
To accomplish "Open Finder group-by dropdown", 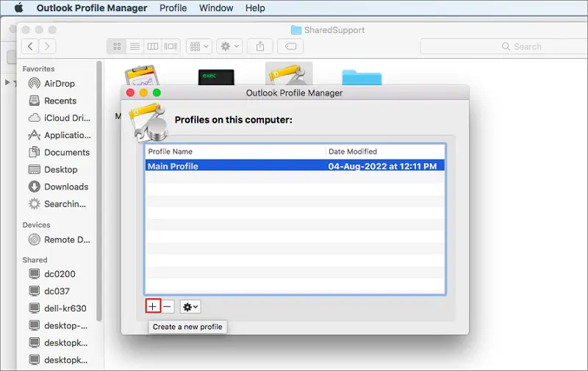I will point(199,46).
